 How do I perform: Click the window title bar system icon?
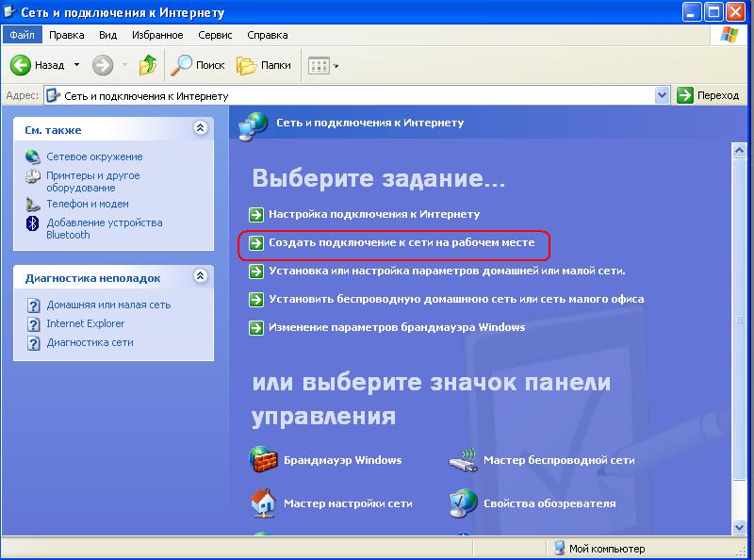(x=9, y=12)
